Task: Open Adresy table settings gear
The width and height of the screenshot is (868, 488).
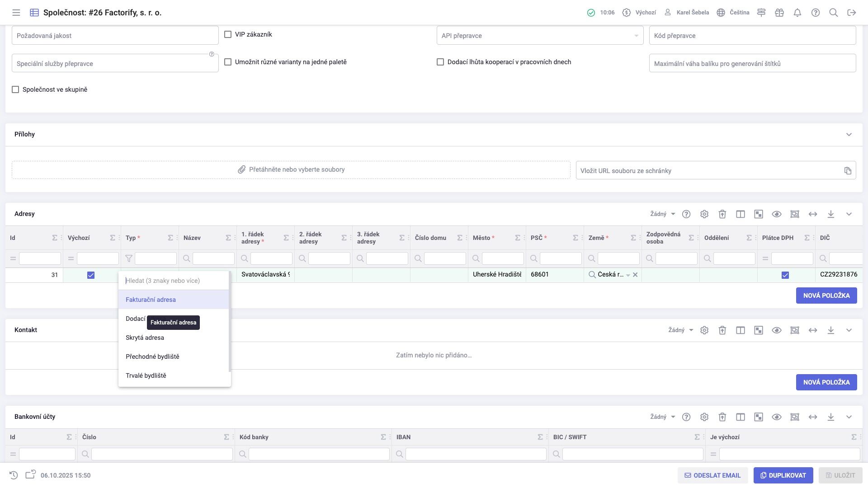Action: coord(704,214)
